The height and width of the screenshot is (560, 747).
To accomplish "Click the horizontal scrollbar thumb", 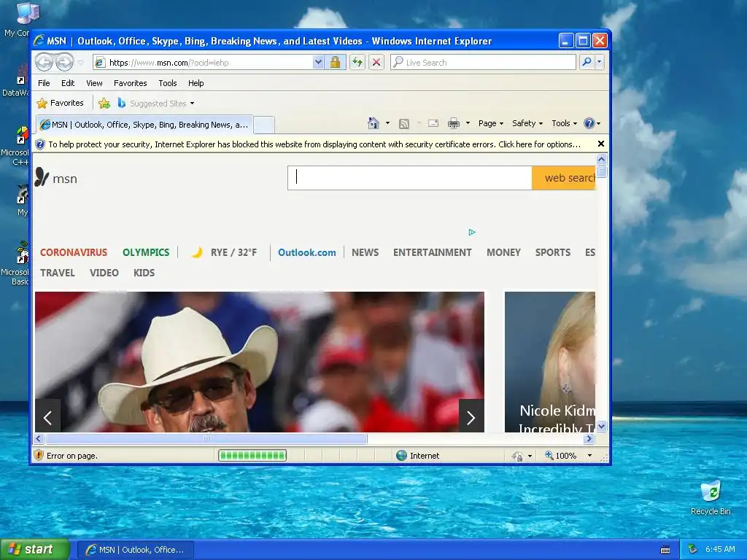I will (x=206, y=438).
